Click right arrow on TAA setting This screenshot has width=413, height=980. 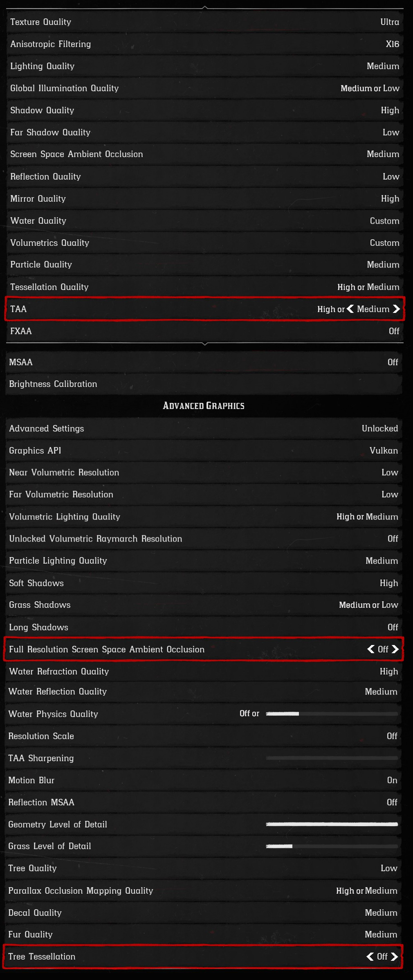pos(396,309)
